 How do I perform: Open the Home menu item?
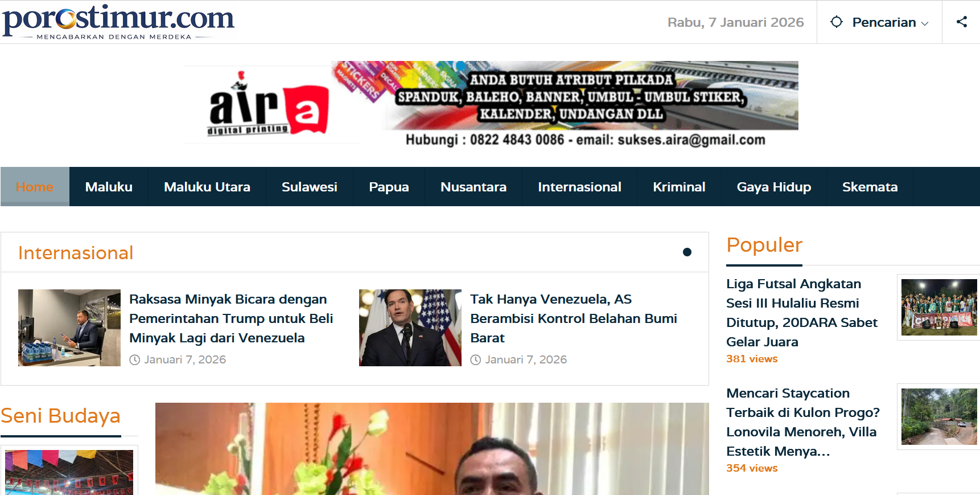point(35,187)
